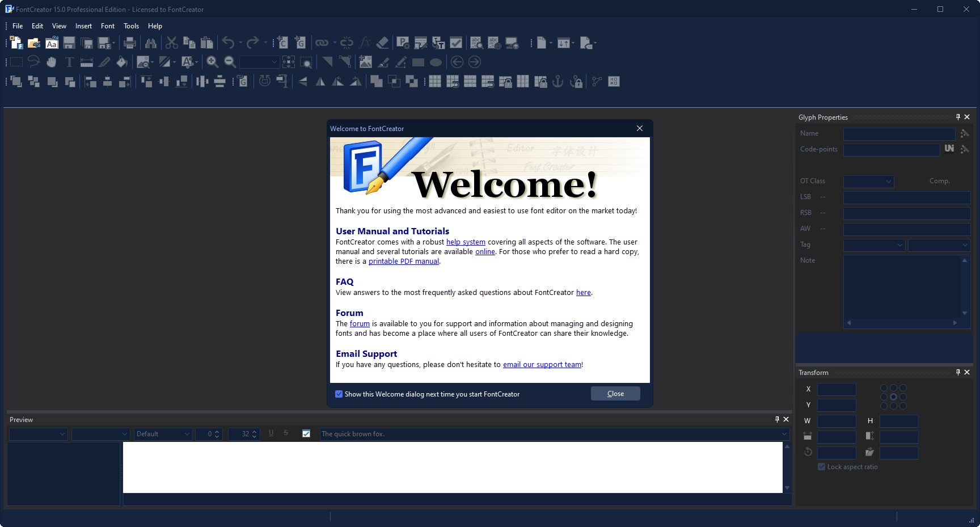
Task: Click the Paste clipboard icon
Action: [207, 43]
